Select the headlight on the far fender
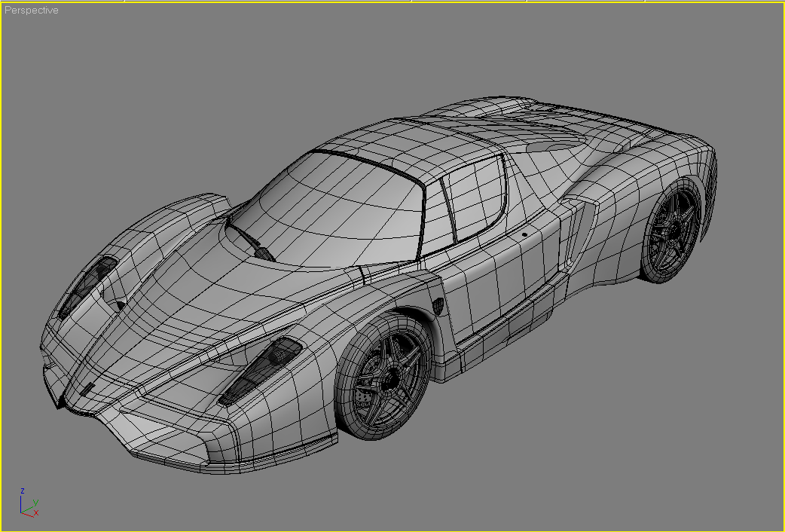This screenshot has width=785, height=532. [x=87, y=286]
